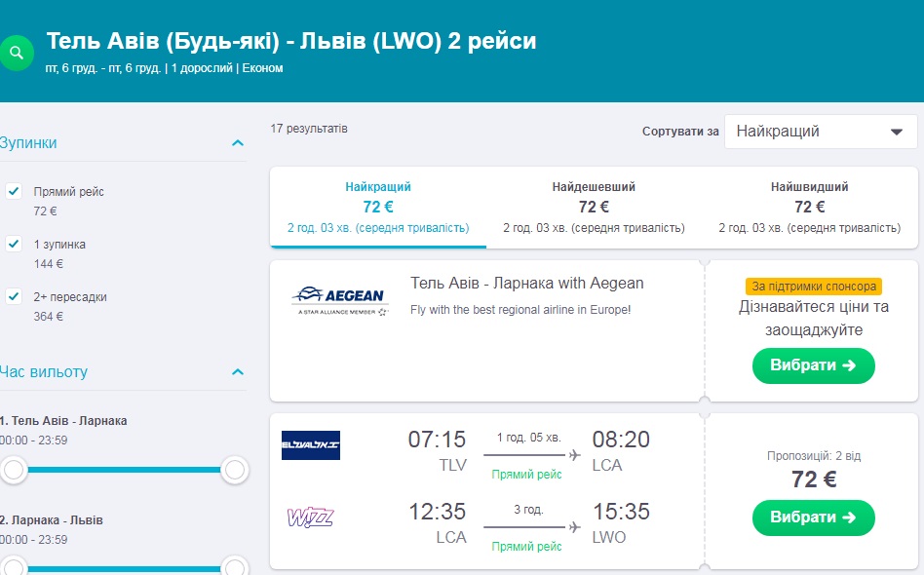Click the El Al airline logo
Viewport: 924px width, 575px height.
[x=311, y=444]
